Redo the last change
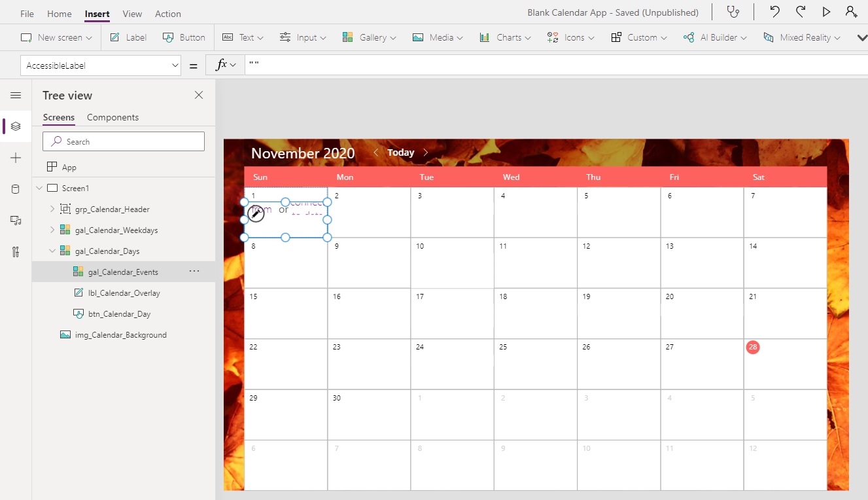 (x=801, y=12)
